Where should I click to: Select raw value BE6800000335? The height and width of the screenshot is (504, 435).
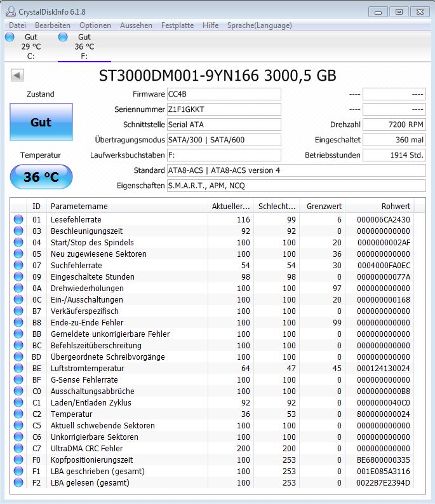[384, 460]
